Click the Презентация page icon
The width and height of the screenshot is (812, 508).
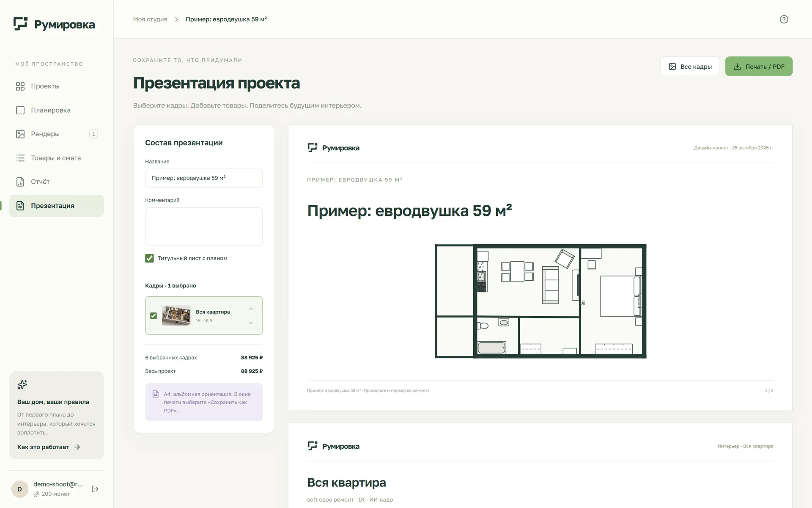(20, 206)
